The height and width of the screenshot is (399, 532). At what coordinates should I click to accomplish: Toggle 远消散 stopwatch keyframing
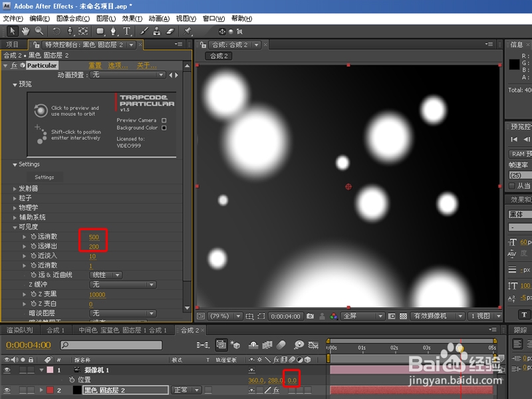tap(33, 237)
